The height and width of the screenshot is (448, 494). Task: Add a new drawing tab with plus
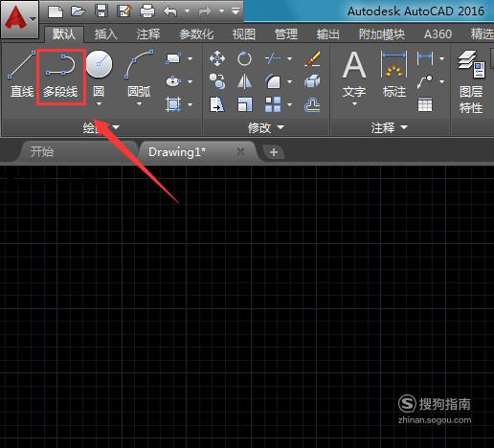[273, 152]
